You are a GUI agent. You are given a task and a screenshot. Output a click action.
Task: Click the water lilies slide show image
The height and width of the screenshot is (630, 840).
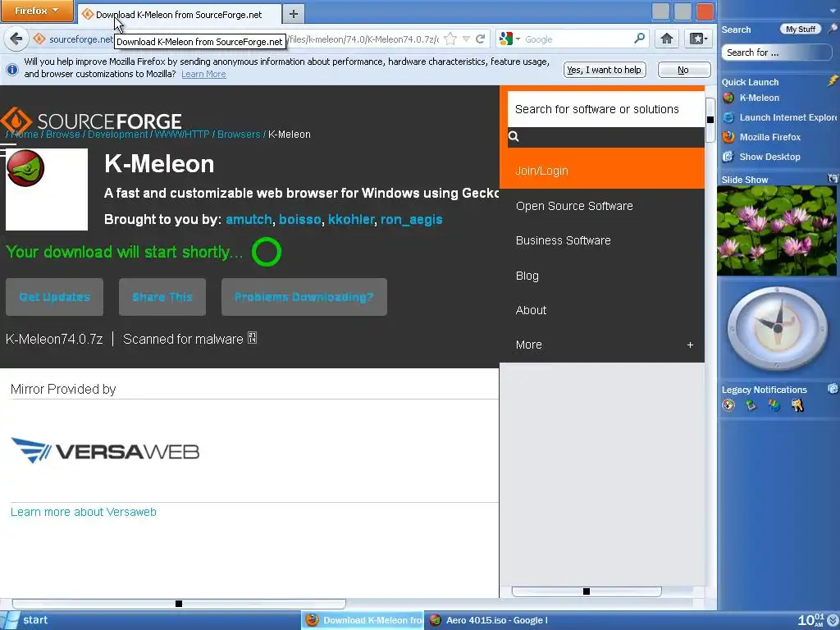(777, 231)
